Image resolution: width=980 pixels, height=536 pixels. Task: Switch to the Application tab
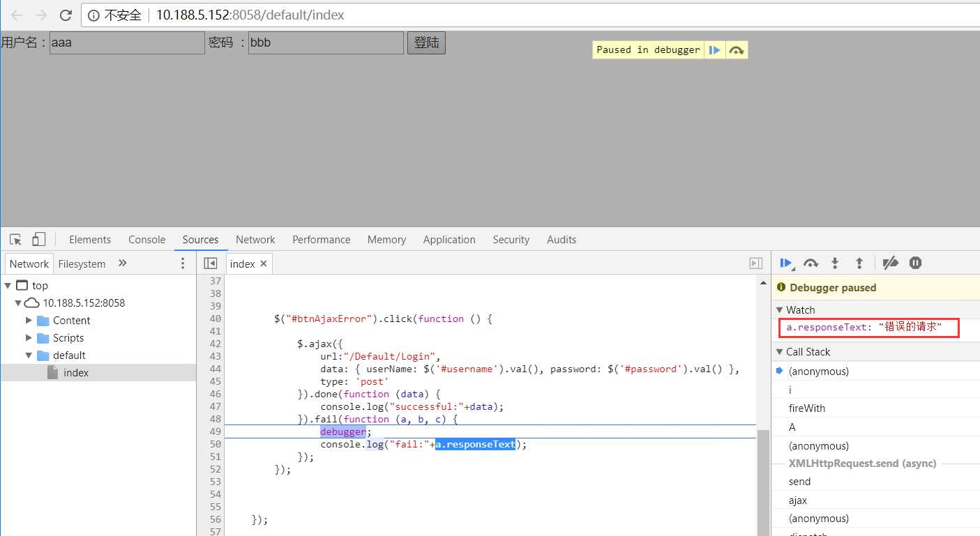pyautogui.click(x=449, y=240)
